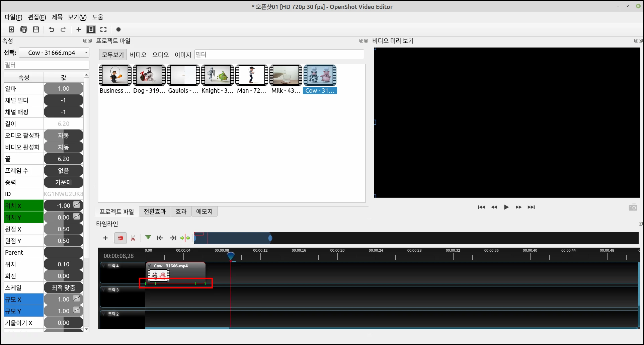Click keyframe curve icon for 규모 Y
The height and width of the screenshot is (345, 644).
77,310
